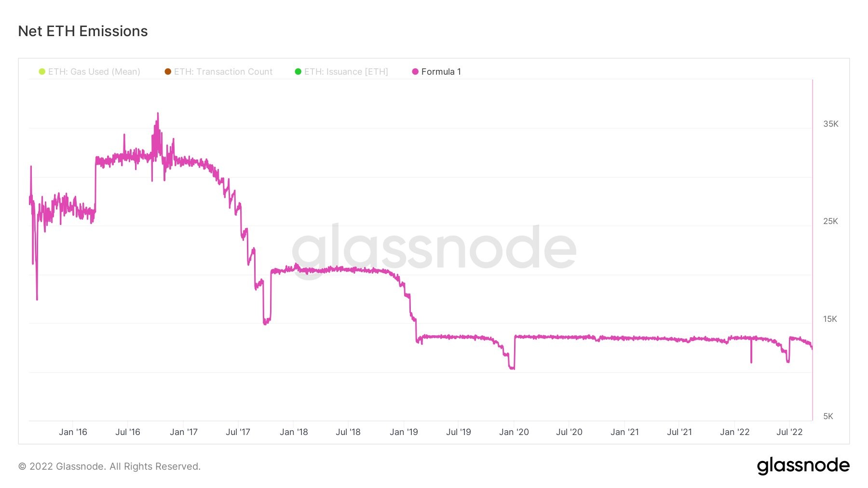Click the green Issuance legend dot
The image size is (868, 488).
[298, 72]
